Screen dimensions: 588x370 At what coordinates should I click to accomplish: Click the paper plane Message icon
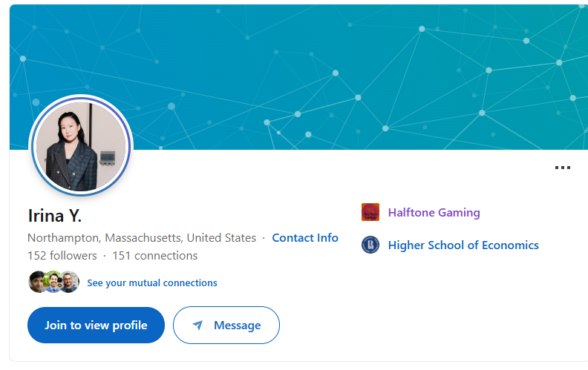[x=197, y=326]
